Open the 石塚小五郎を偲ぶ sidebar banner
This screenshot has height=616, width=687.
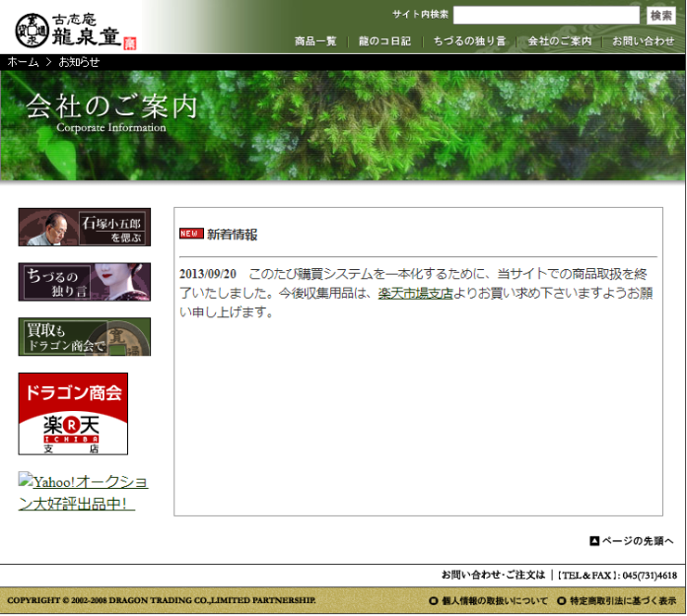pyautogui.click(x=85, y=228)
